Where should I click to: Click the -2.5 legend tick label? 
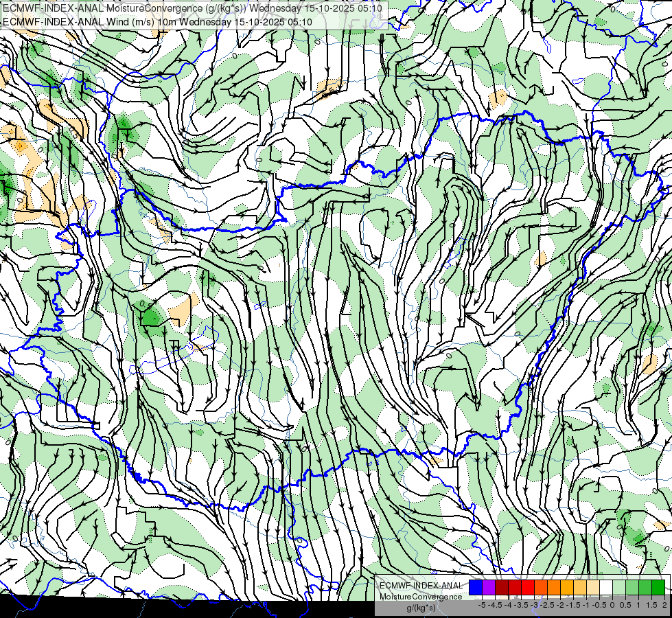(547, 605)
